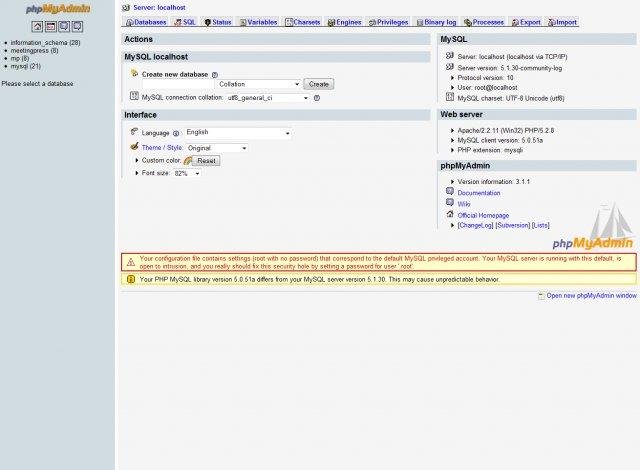Click the yellow version notice icon

pyautogui.click(x=131, y=279)
